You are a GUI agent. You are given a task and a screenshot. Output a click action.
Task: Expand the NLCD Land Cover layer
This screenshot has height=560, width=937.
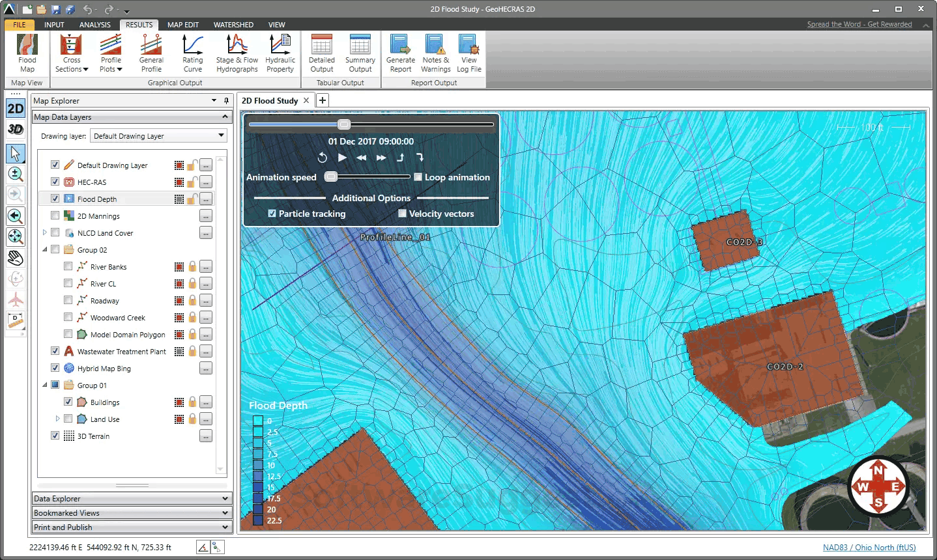(44, 232)
